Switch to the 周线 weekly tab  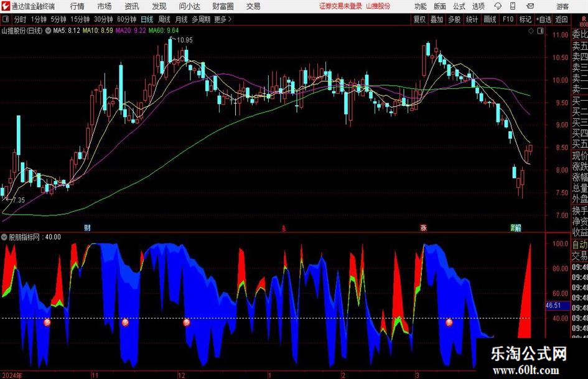[x=164, y=19]
